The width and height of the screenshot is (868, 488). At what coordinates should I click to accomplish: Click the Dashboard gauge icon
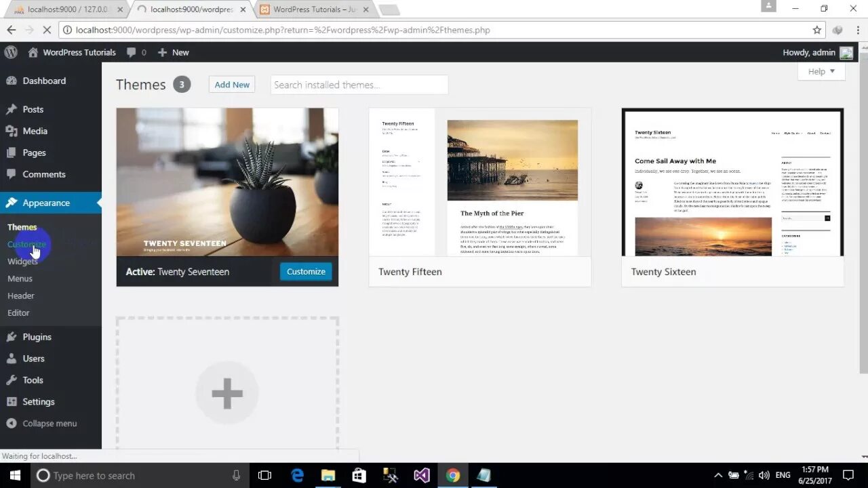click(x=12, y=81)
